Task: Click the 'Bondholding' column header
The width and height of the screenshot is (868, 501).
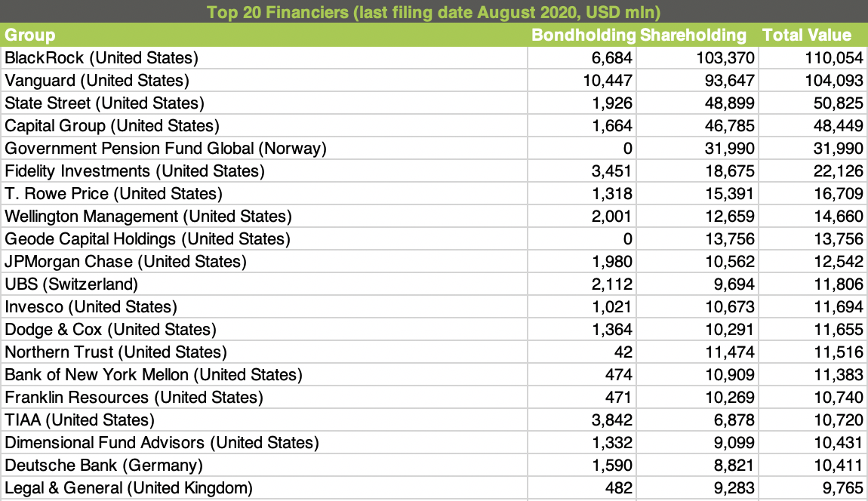Action: coord(583,35)
